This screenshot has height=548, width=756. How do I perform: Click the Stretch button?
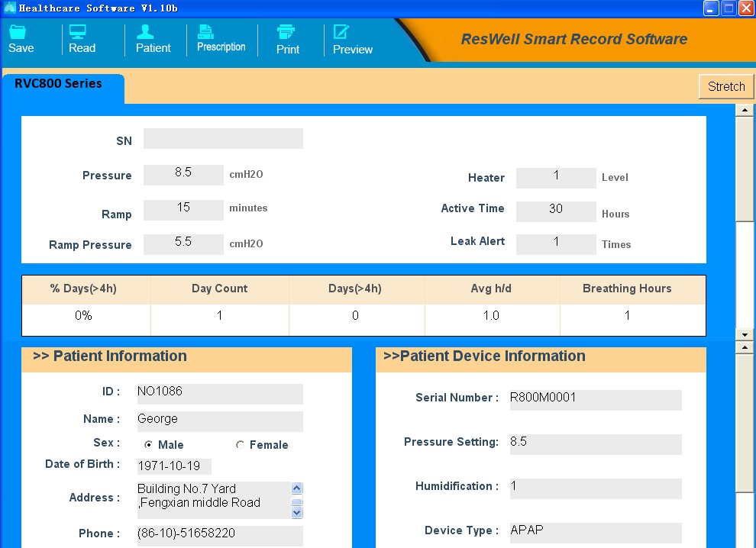pyautogui.click(x=726, y=87)
